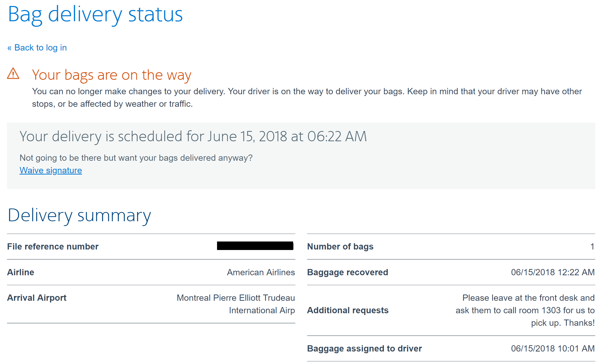Click 'Your bags are on the way' heading
601x364 pixels.
coord(112,75)
